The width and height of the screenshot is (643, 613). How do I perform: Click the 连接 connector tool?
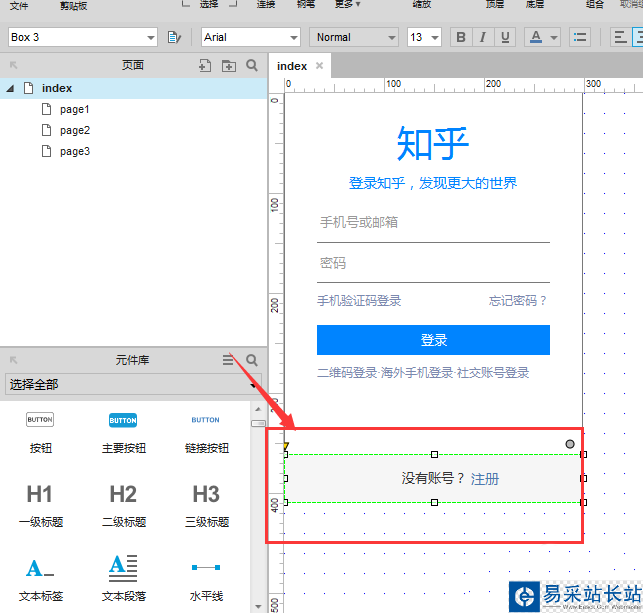[x=266, y=5]
